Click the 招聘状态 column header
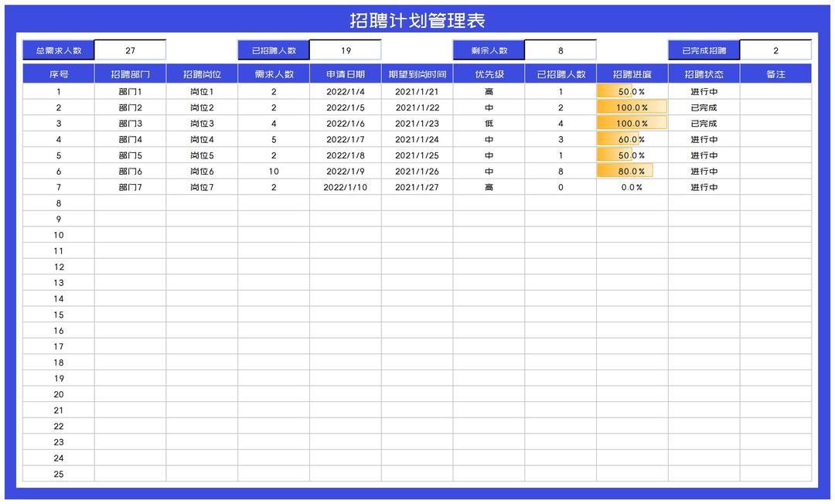 704,74
